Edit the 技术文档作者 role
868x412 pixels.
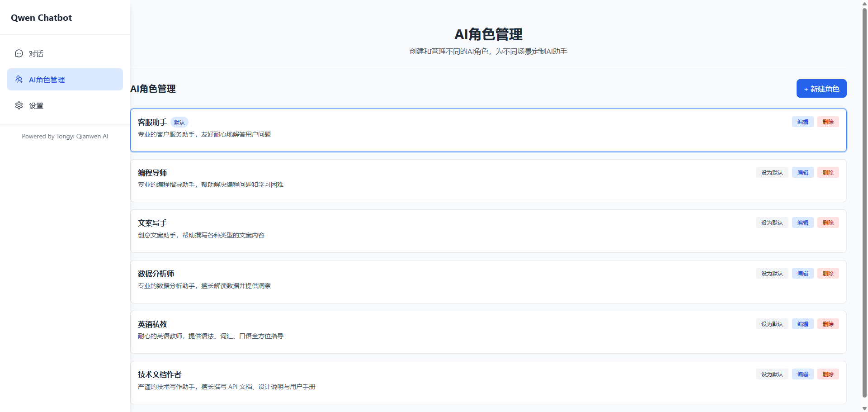pyautogui.click(x=803, y=374)
